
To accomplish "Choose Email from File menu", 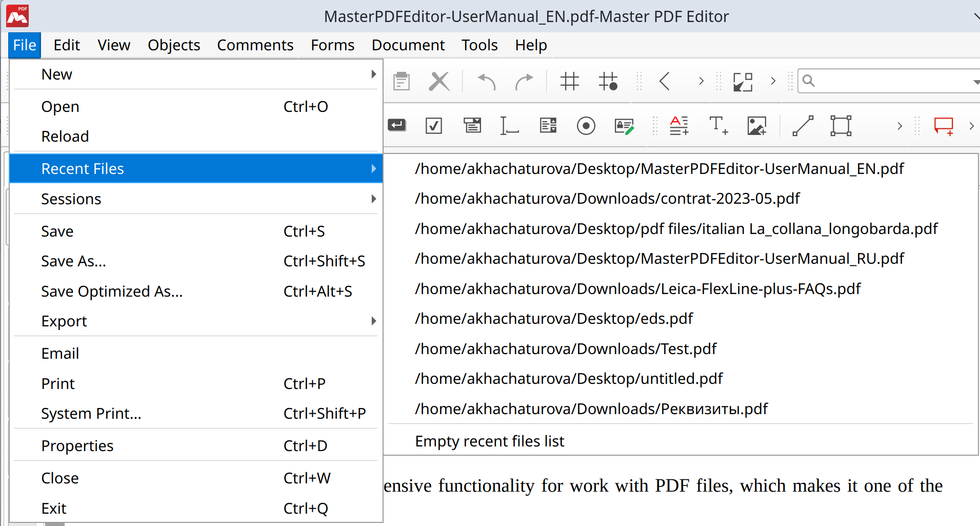I will point(196,354).
